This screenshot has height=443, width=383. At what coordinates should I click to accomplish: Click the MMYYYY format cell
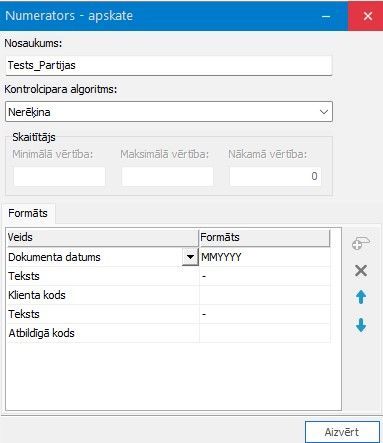click(265, 257)
